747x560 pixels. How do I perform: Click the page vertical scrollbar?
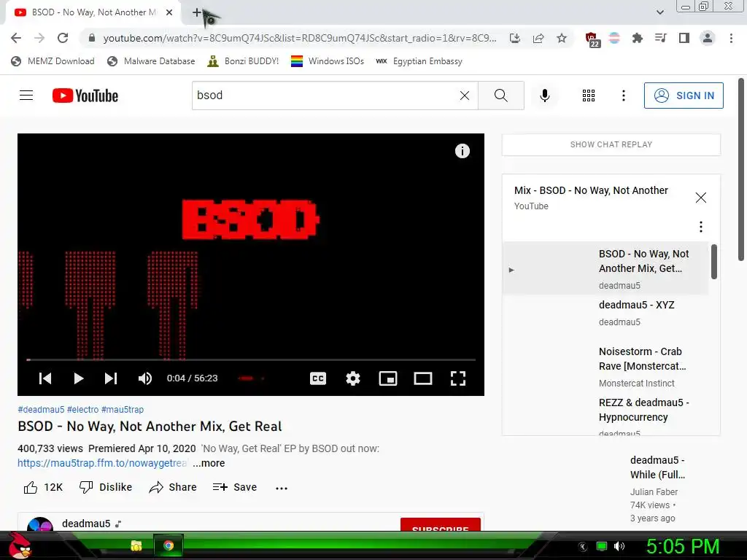pyautogui.click(x=741, y=169)
